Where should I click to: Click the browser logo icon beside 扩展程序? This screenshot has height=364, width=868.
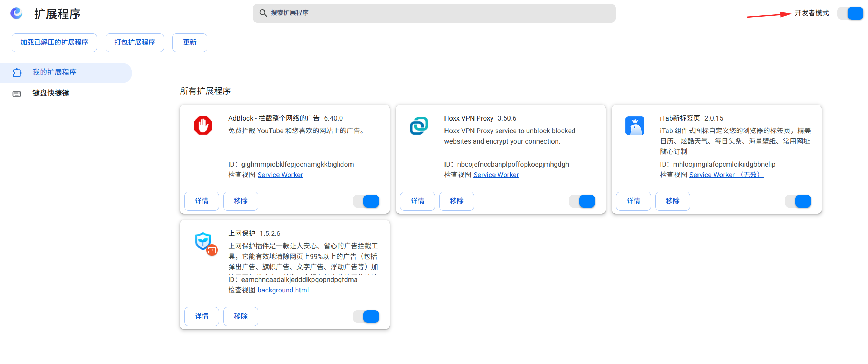pyautogui.click(x=16, y=13)
